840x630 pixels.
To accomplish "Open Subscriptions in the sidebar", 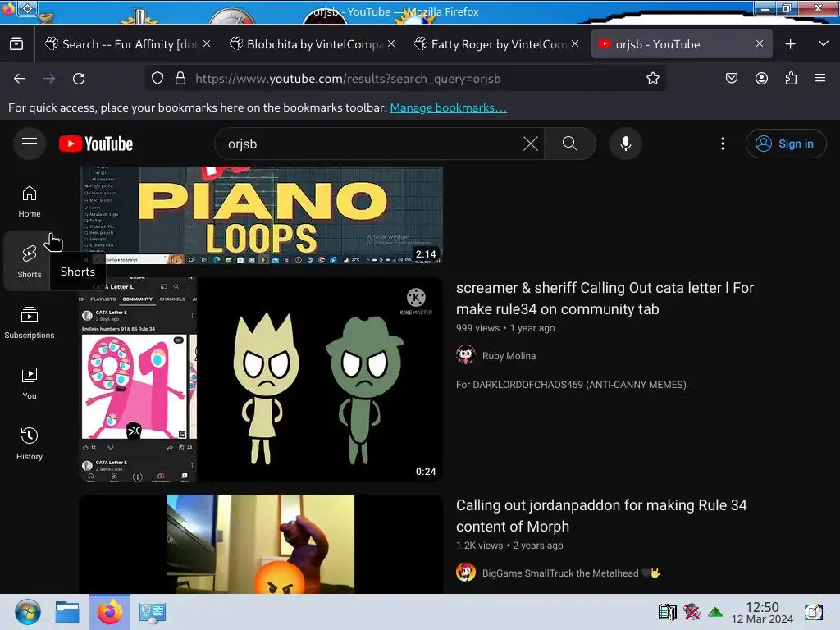I will pyautogui.click(x=30, y=322).
